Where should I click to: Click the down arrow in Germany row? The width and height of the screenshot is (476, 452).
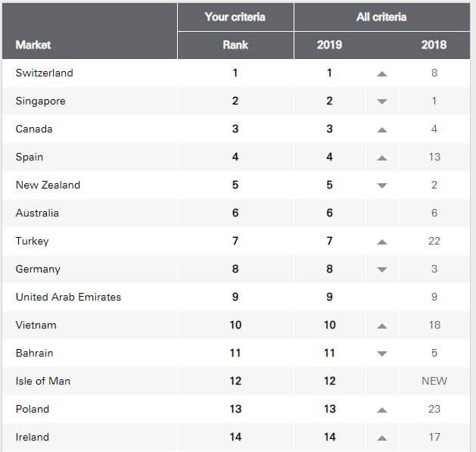[x=382, y=270]
